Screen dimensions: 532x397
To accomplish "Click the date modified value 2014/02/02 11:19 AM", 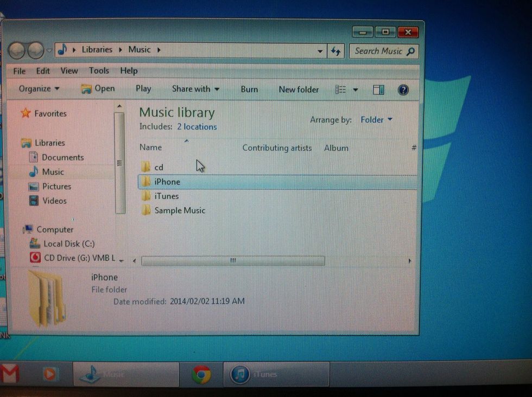I will click(x=207, y=301).
